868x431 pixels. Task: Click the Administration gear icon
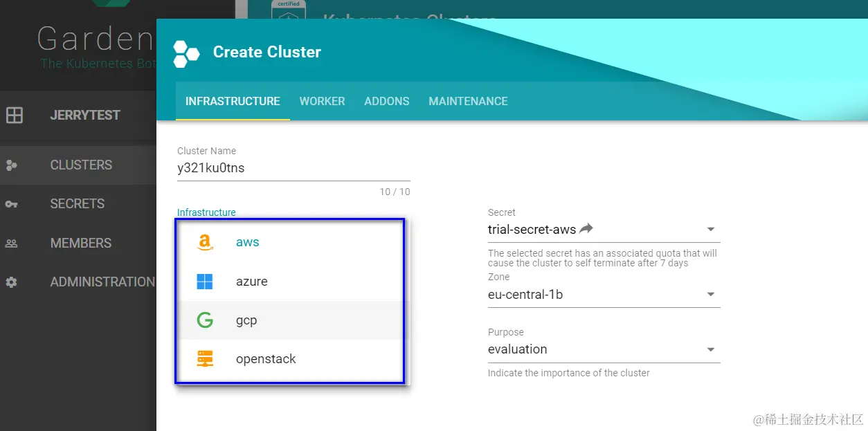pos(11,282)
